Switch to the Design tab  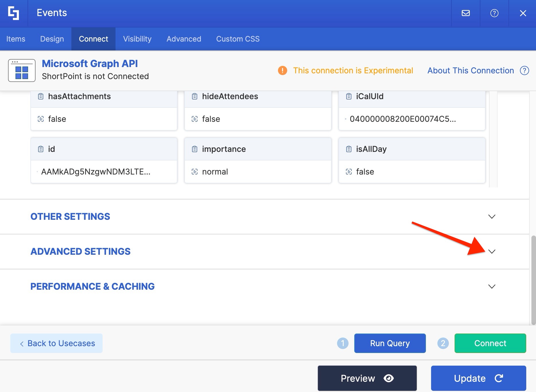click(x=52, y=39)
